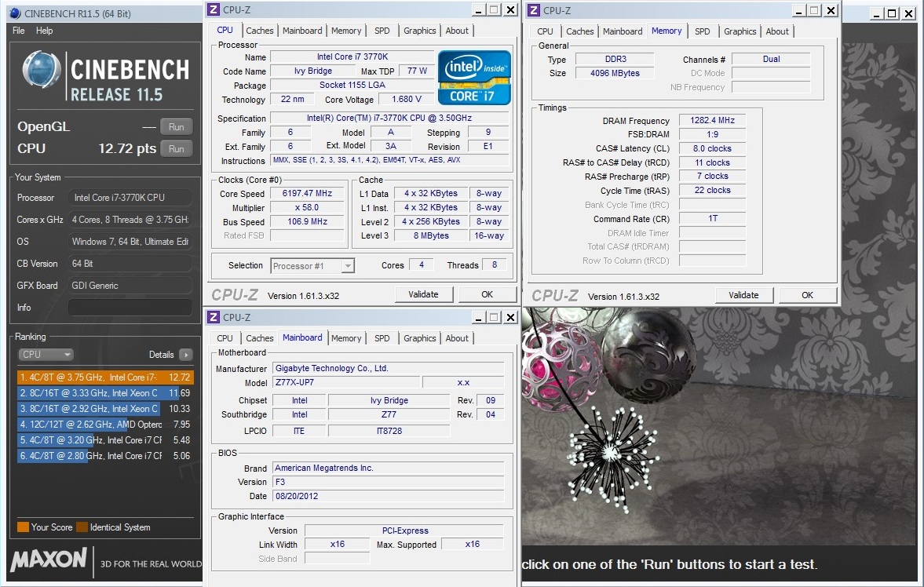The height and width of the screenshot is (587, 924).
Task: Open the Processor #1 selection dropdown
Action: pos(312,266)
